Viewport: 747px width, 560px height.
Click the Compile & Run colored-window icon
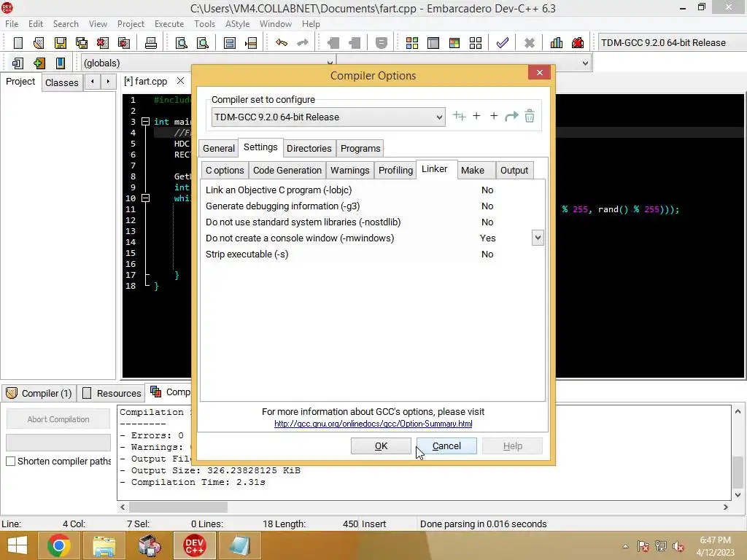tap(454, 43)
